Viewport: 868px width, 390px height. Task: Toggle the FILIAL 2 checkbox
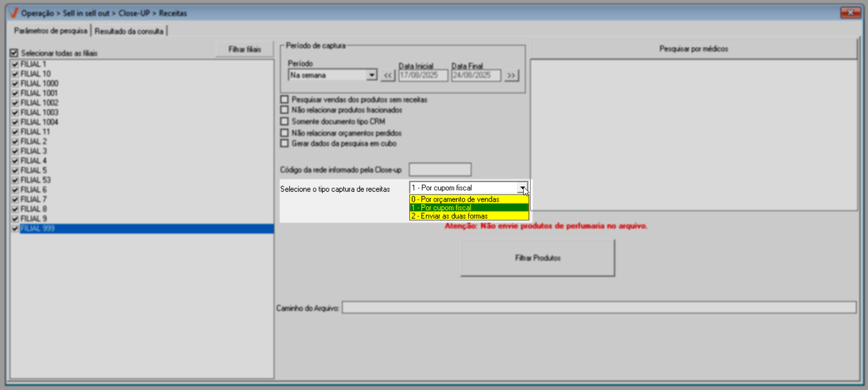click(15, 142)
